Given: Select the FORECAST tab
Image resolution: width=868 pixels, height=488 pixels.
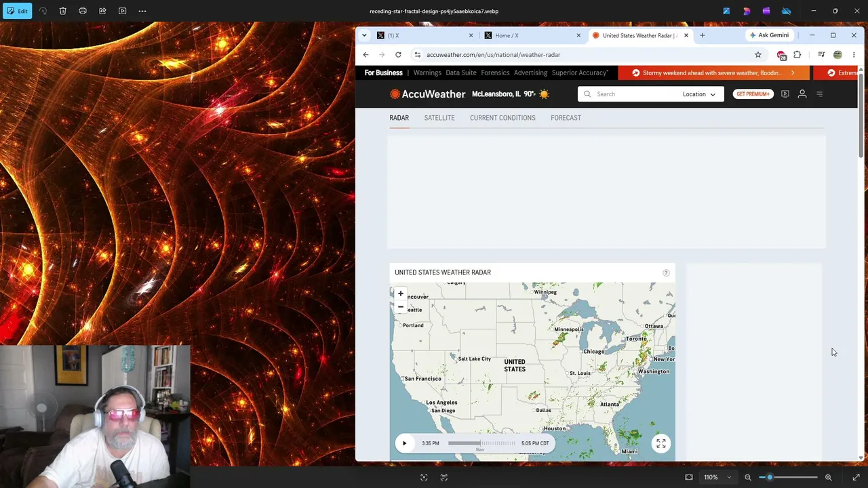Looking at the screenshot, I should point(566,118).
